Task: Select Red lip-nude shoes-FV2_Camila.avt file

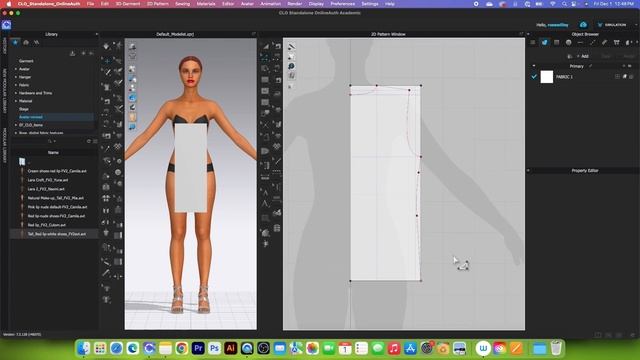Action: (x=56, y=216)
